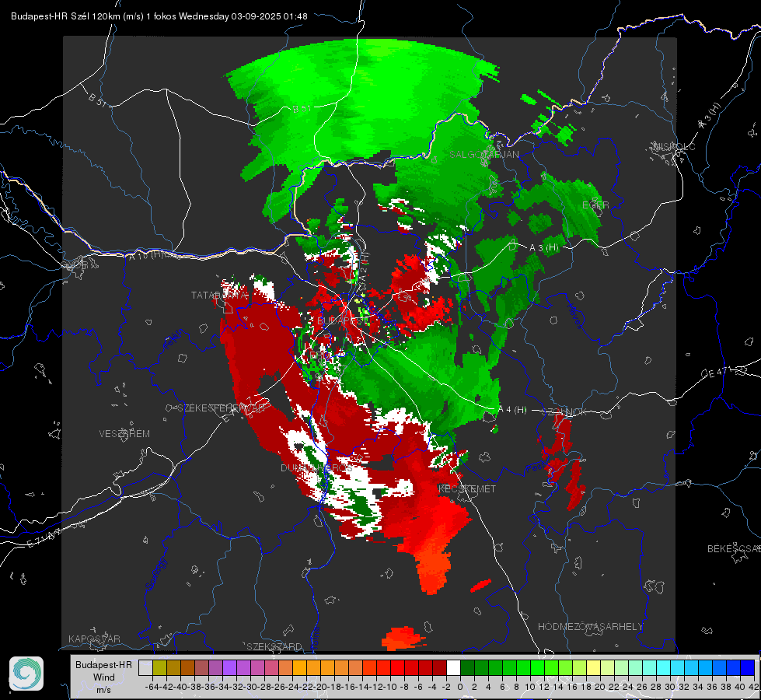Click the Budapest-HR legend title

click(x=103, y=664)
